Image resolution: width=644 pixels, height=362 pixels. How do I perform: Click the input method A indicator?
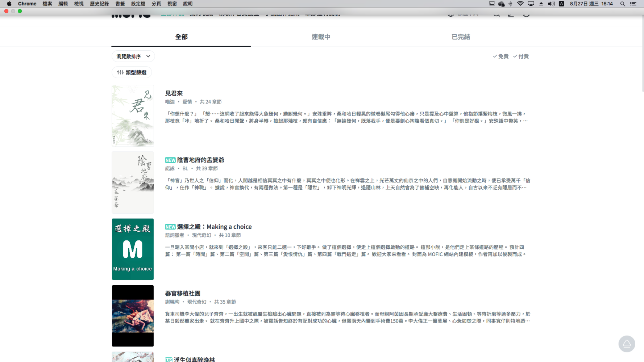[x=561, y=4]
